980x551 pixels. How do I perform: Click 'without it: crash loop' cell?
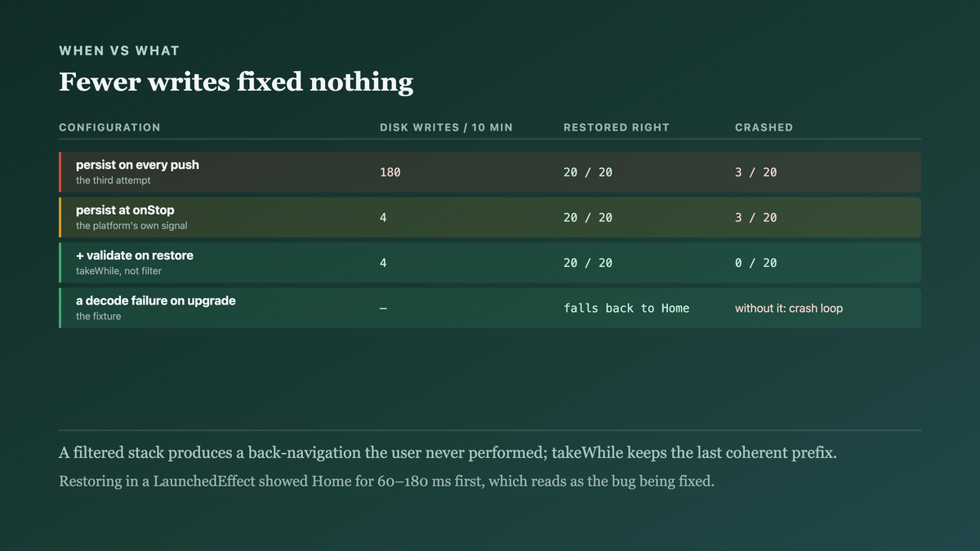click(x=789, y=309)
